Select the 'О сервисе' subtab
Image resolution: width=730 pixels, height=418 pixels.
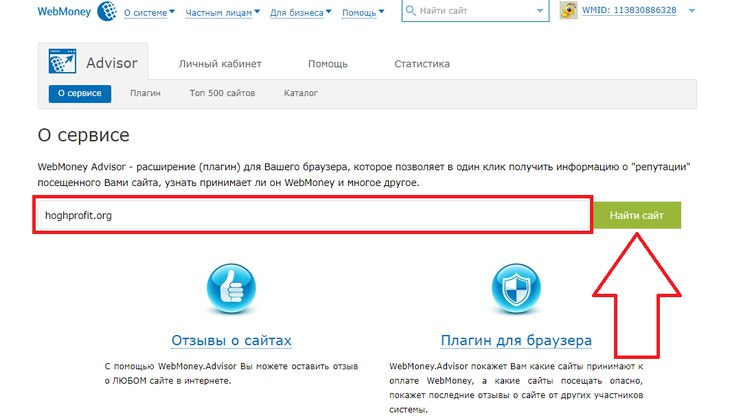point(80,93)
